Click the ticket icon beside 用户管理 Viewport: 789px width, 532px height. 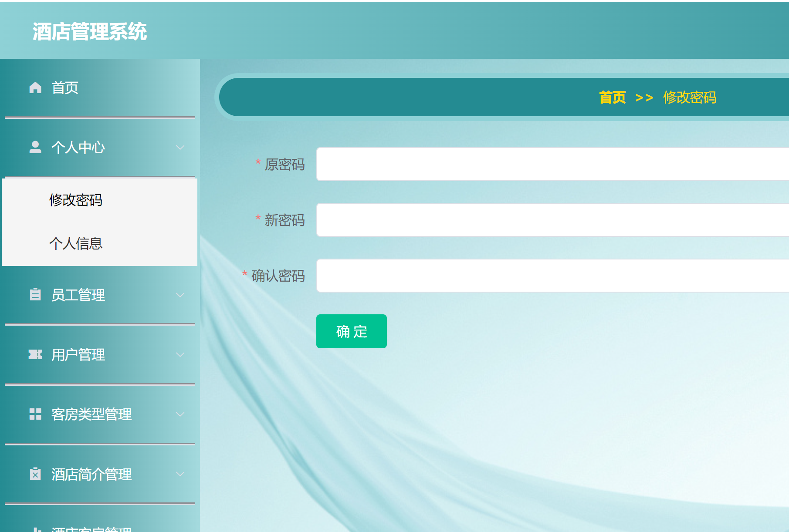(x=35, y=354)
